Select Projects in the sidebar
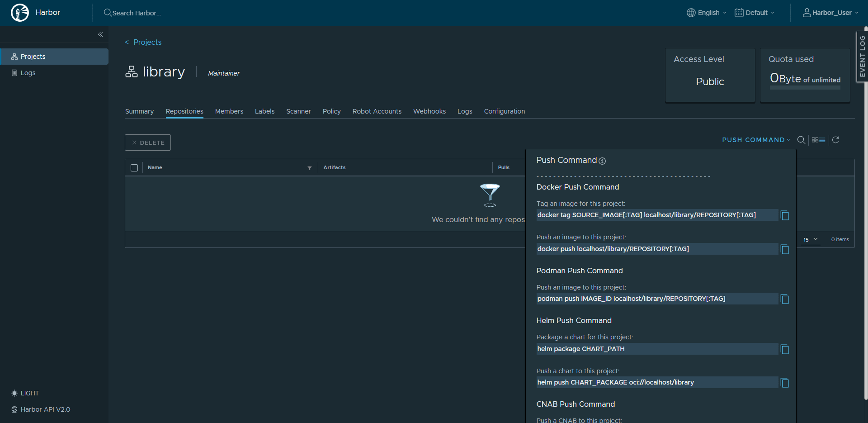Screen dimensions: 868x423 click(x=54, y=57)
